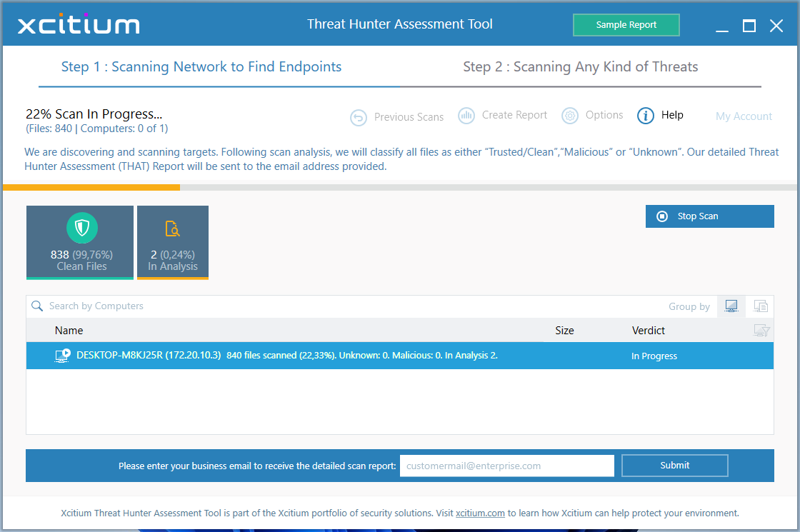800x532 pixels.
Task: Click the Stop Scan circle icon
Action: [x=661, y=216]
